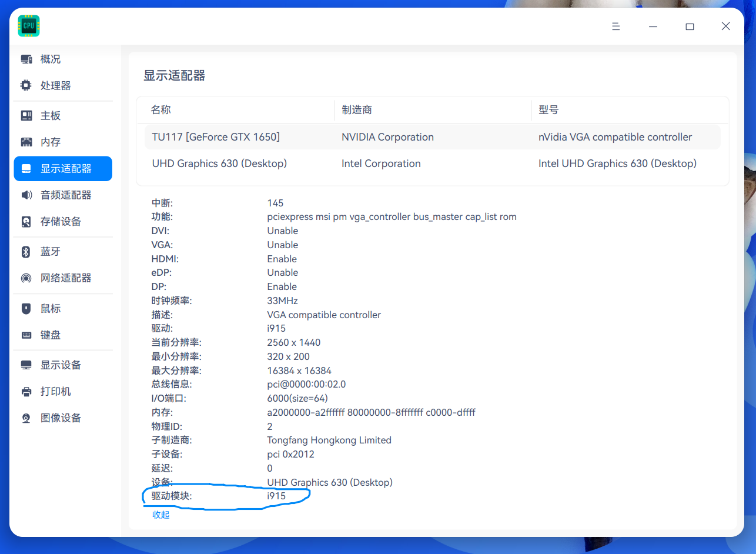This screenshot has height=554, width=756.
Task: Click the 显示适配器 page heading
Action: click(x=175, y=75)
